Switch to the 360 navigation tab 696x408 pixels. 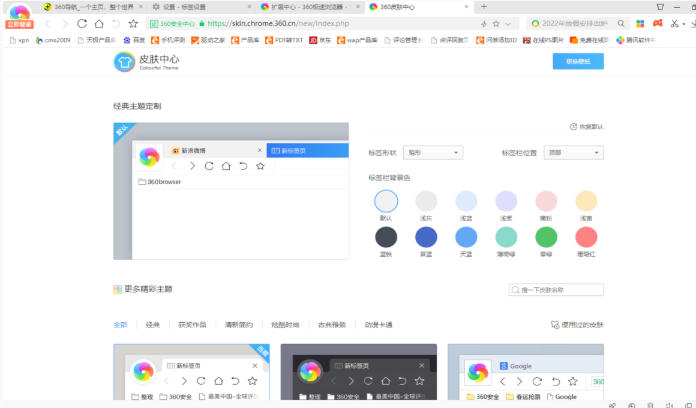click(93, 7)
